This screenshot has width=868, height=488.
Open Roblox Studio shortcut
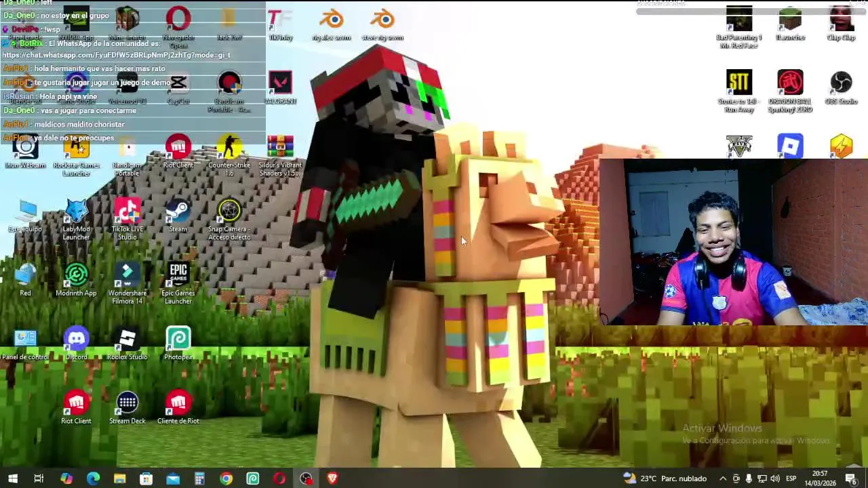[x=127, y=344]
